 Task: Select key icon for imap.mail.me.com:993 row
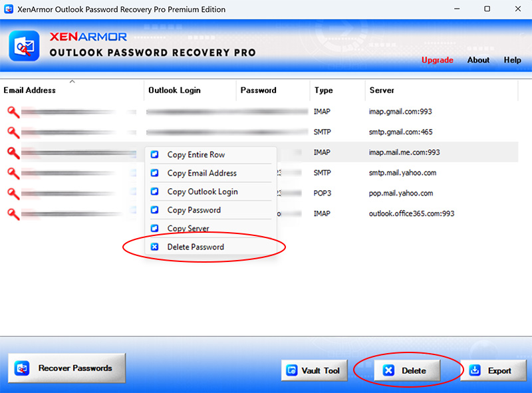13,153
